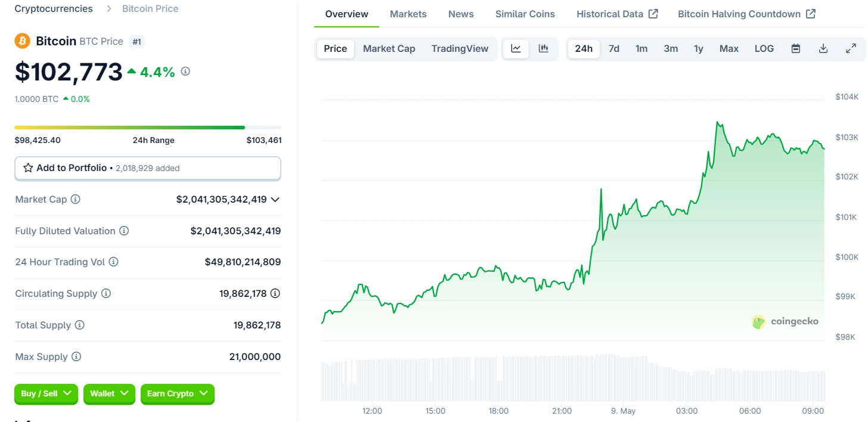Click the 24h high value $103,461
The height and width of the screenshot is (422, 868).
coord(264,140)
